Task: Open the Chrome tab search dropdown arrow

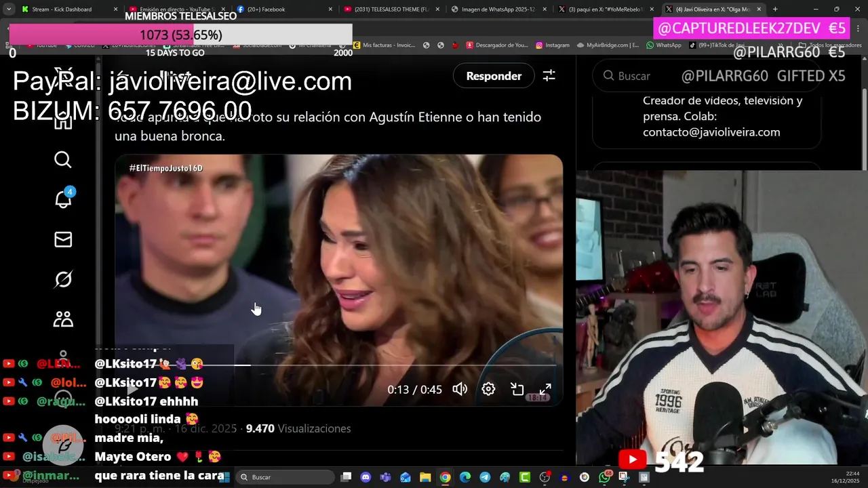Action: coord(8,9)
